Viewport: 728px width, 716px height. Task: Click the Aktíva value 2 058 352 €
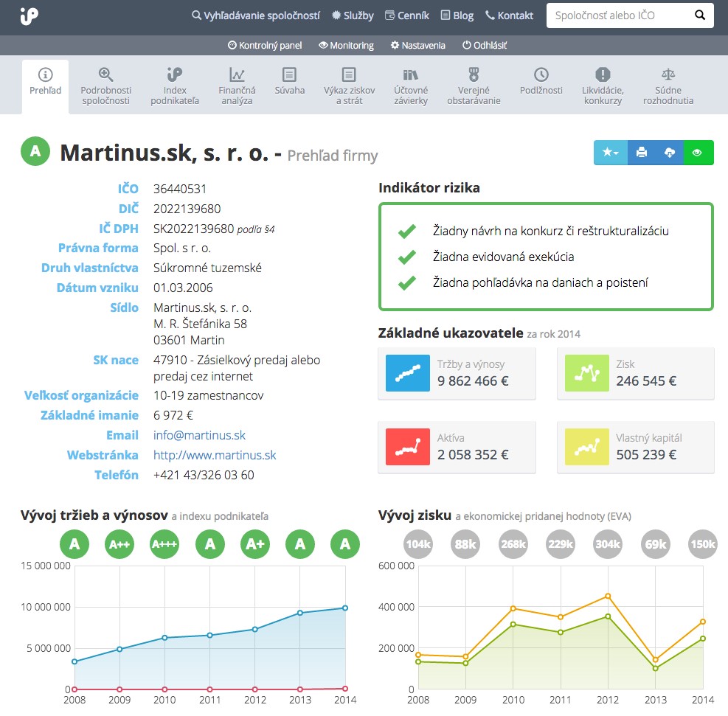point(473,455)
